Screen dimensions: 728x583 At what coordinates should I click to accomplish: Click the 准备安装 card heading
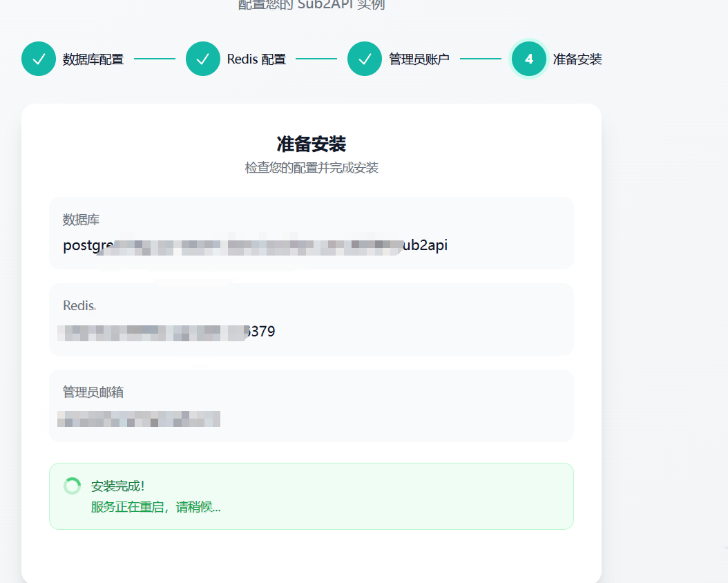pyautogui.click(x=312, y=144)
